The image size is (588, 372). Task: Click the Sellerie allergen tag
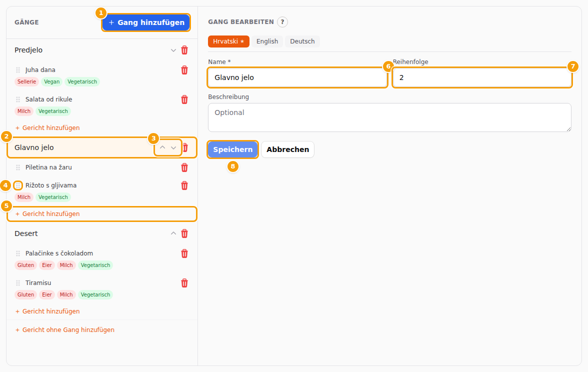26,82
